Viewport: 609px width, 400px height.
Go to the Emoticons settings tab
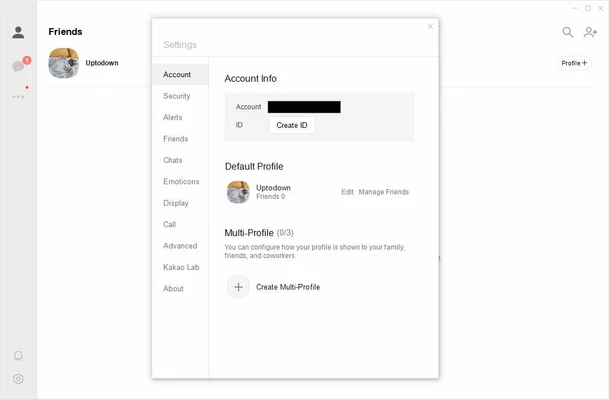[180, 181]
